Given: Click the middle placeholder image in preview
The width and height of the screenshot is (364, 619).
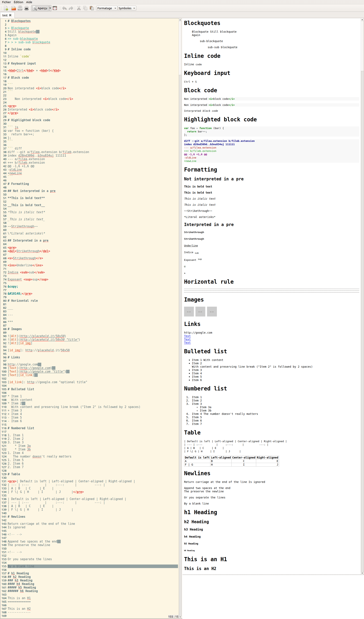Looking at the screenshot, I should 200,311.
